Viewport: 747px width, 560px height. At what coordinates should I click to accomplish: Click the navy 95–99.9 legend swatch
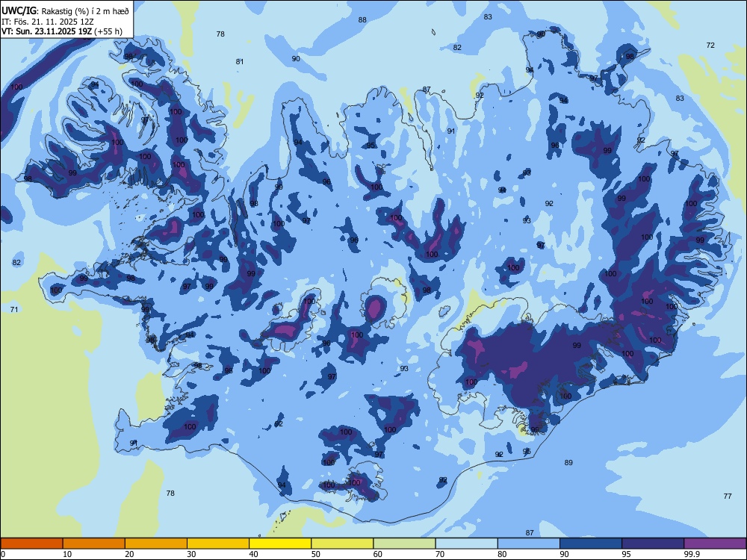[653, 544]
